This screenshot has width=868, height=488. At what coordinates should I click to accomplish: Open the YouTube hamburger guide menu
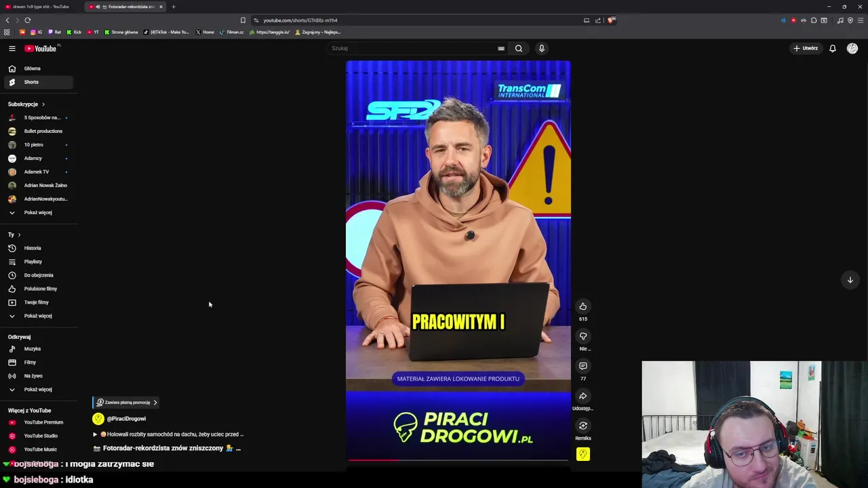pos(12,48)
